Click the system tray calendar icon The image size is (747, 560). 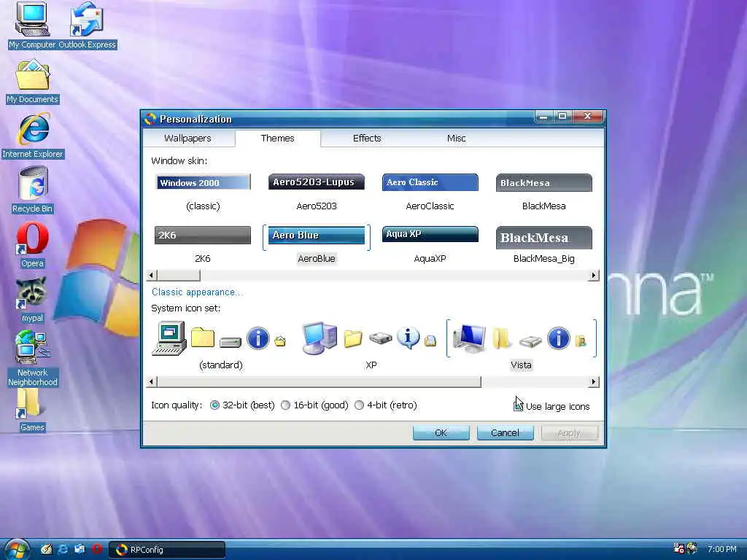pos(678,548)
